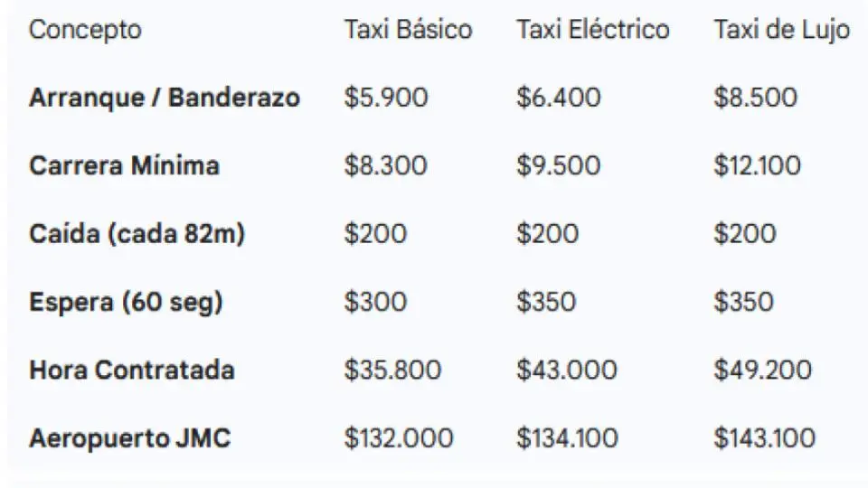Select the $300 waiting fee cell
The height and width of the screenshot is (488, 868).
[375, 302]
